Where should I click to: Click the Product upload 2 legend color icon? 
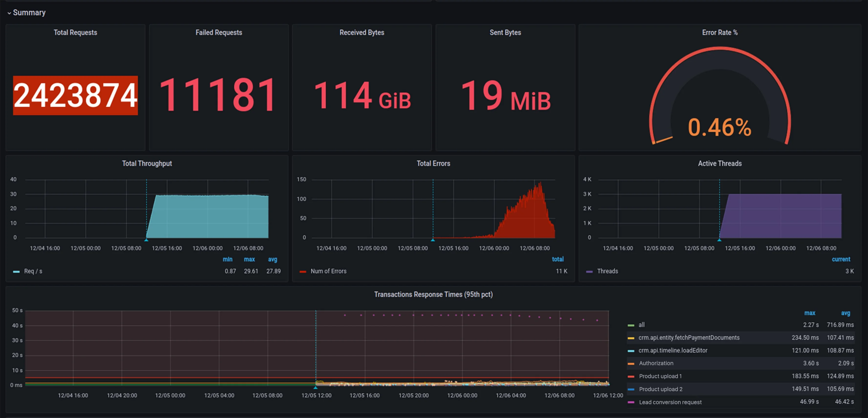631,389
